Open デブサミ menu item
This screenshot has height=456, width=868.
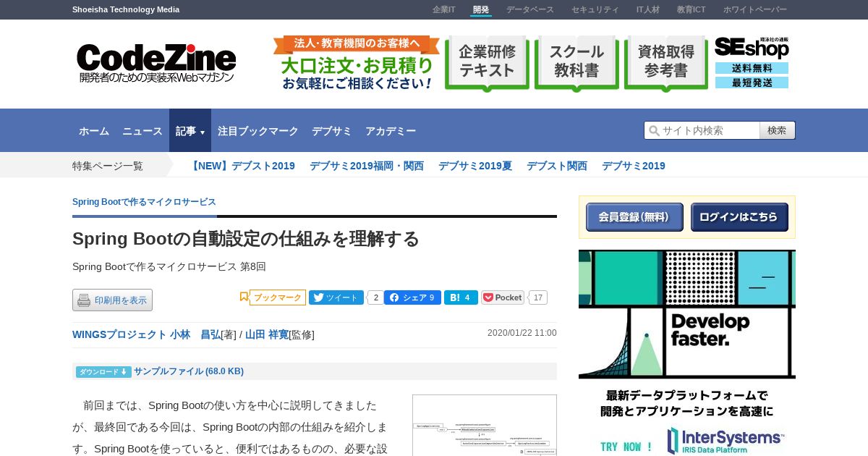click(x=332, y=131)
